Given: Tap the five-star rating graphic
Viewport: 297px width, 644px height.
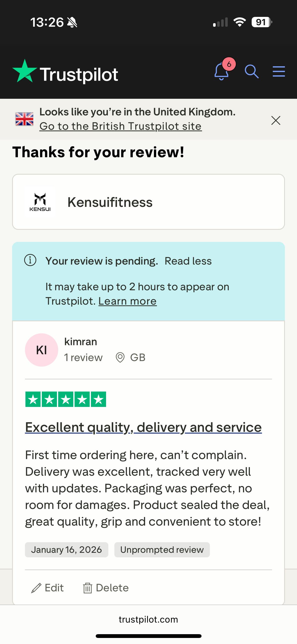Looking at the screenshot, I should (65, 399).
